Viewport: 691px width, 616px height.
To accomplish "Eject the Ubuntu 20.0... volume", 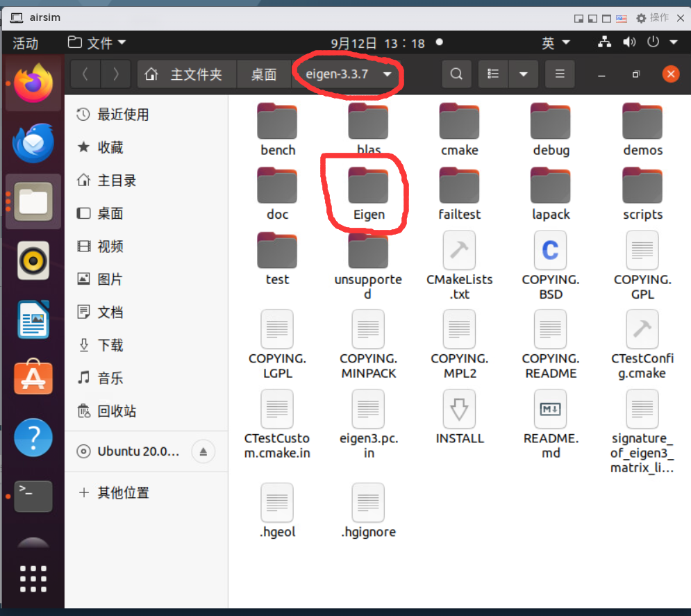I will tap(203, 451).
